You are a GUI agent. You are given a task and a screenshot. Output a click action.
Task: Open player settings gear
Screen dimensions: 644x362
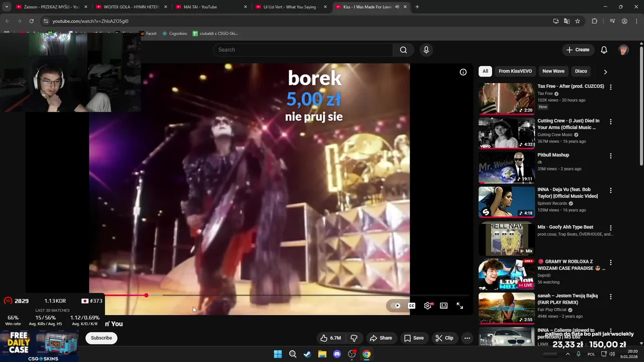(x=428, y=306)
